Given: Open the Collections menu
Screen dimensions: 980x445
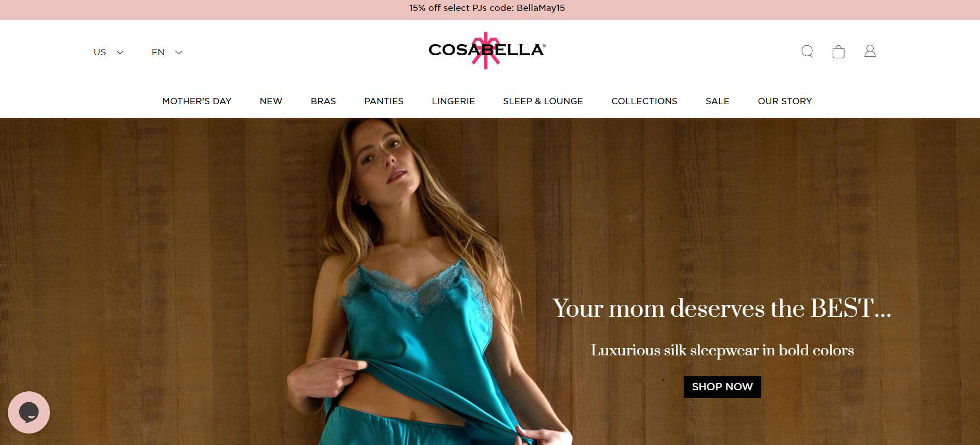Looking at the screenshot, I should point(644,101).
